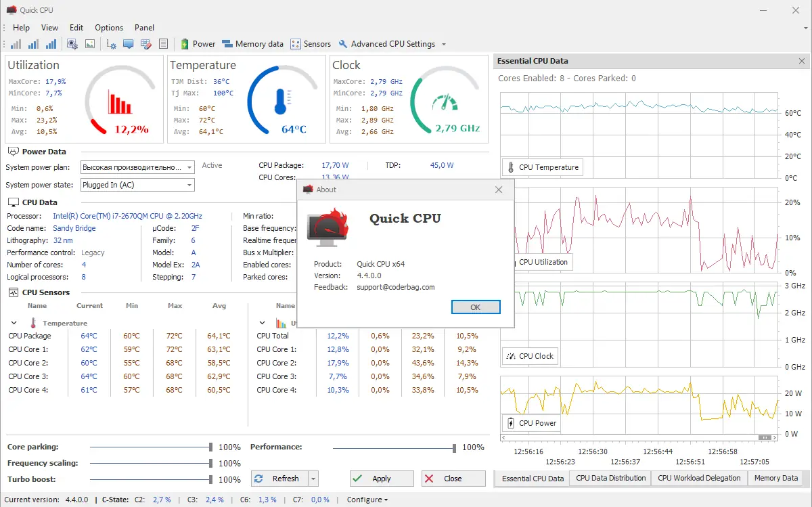Image resolution: width=812 pixels, height=507 pixels.
Task: Expand the arrow next to Advanced CPU Settings
Action: (444, 44)
